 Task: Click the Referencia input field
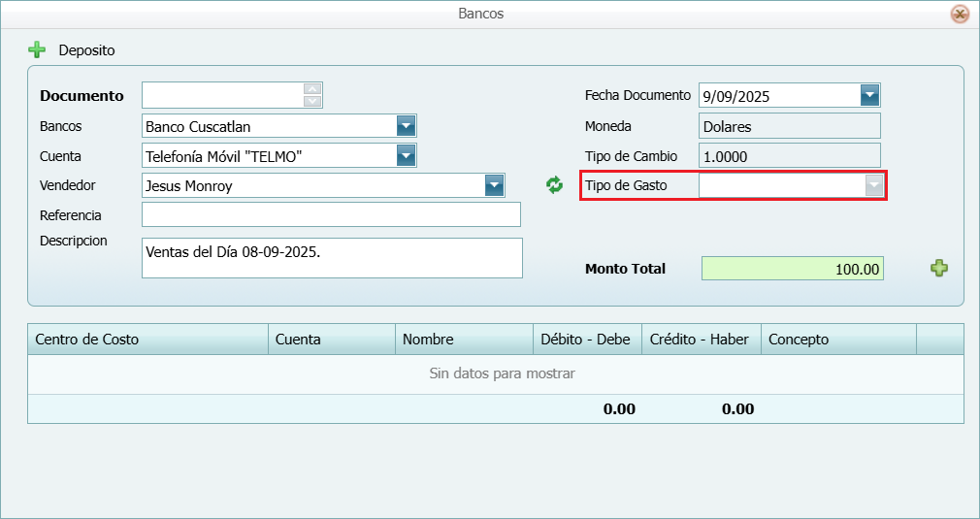(x=331, y=214)
